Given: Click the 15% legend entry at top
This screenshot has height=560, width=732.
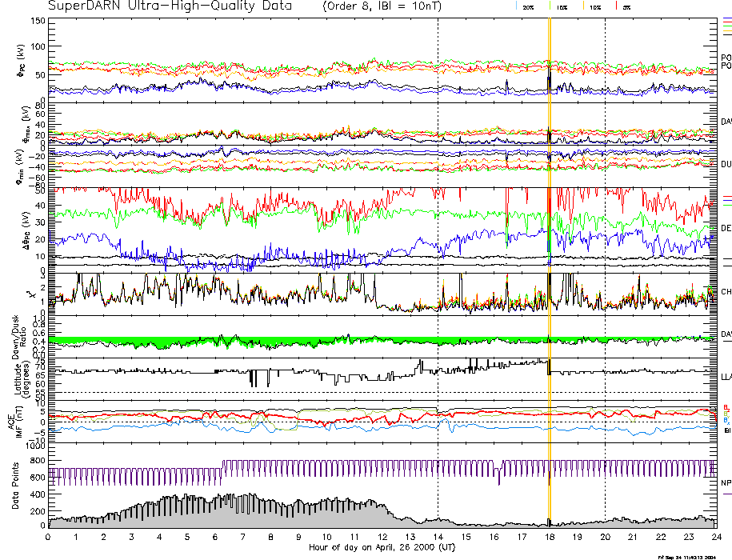Looking at the screenshot, I should click(562, 6).
